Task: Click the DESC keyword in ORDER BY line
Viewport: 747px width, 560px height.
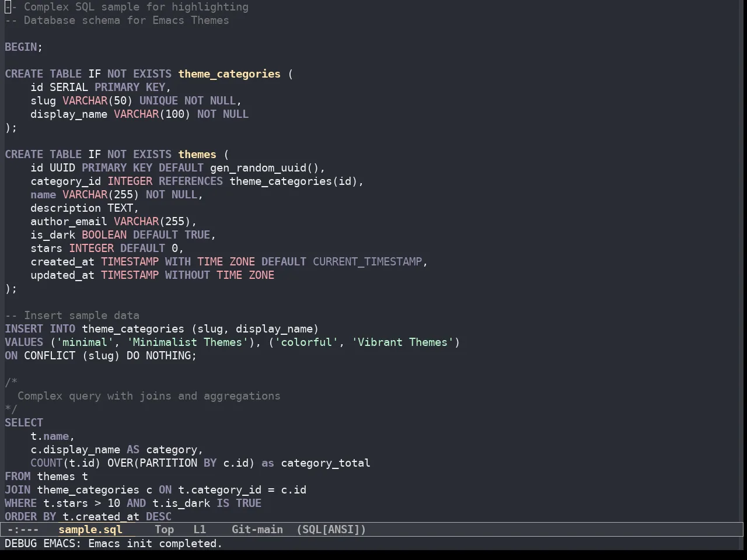Action: coord(159,517)
